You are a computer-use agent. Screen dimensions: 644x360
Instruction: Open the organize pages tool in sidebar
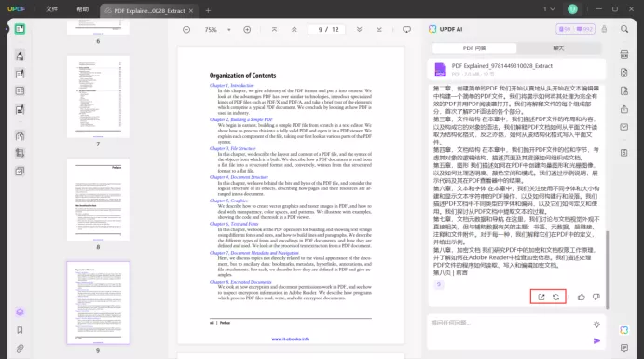[x=20, y=90]
